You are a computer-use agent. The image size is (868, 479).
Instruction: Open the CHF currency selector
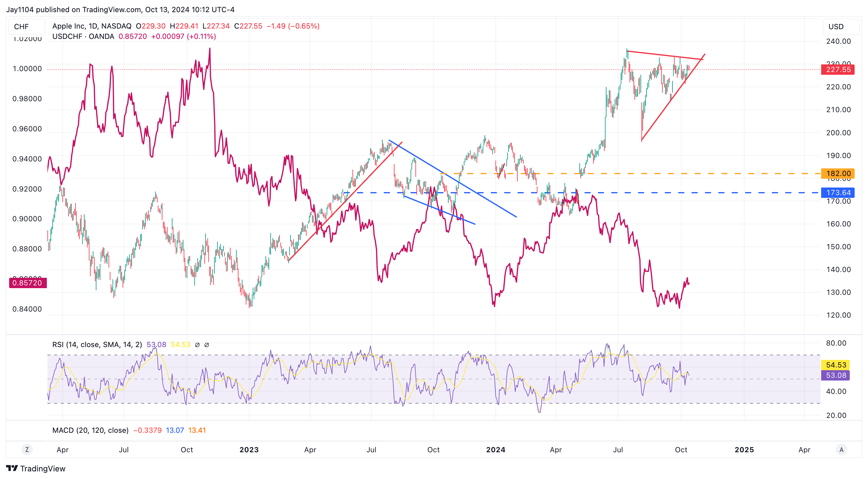(x=26, y=27)
